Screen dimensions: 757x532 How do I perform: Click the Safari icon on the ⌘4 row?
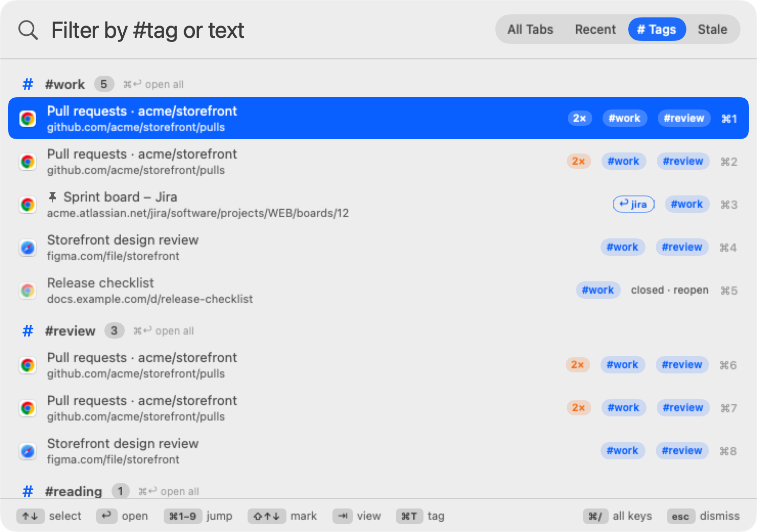click(x=28, y=248)
